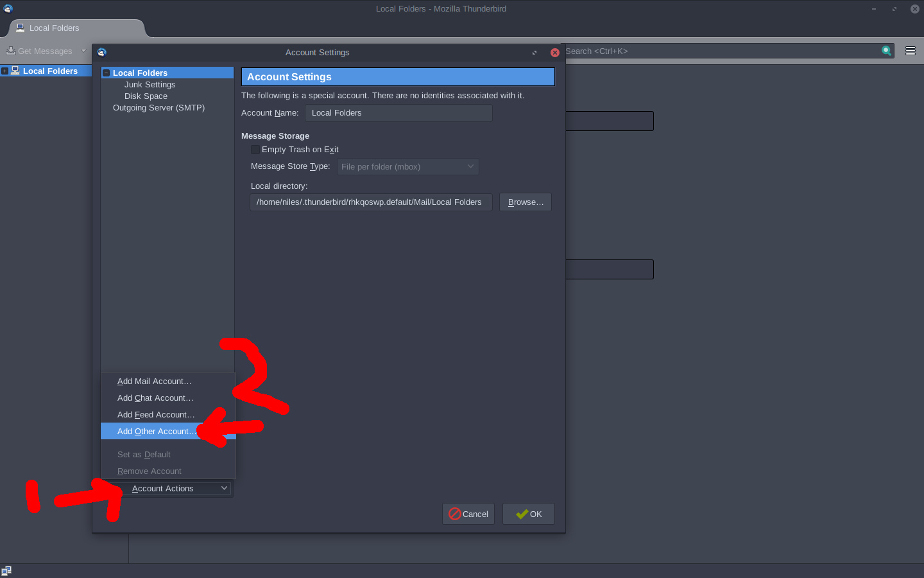Viewport: 924px width, 578px height.
Task: Confirm with the OK button
Action: pos(529,514)
